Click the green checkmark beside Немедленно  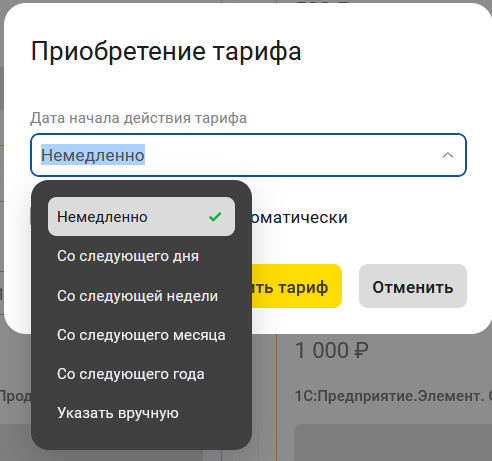coord(215,217)
